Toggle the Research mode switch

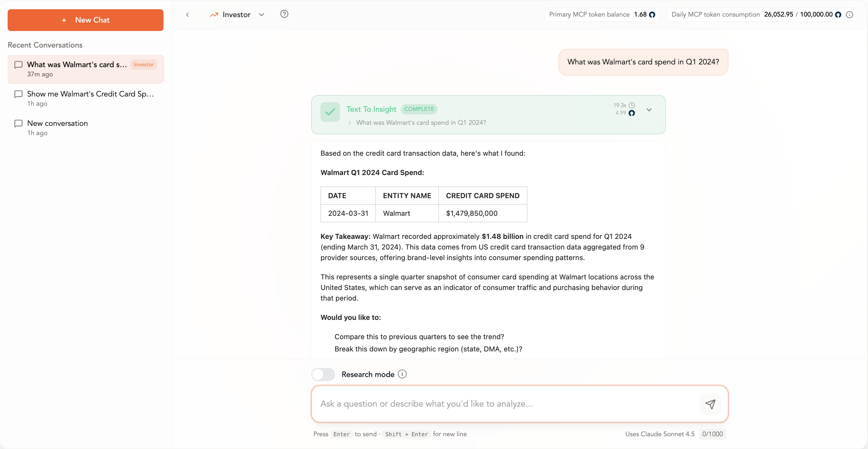323,374
